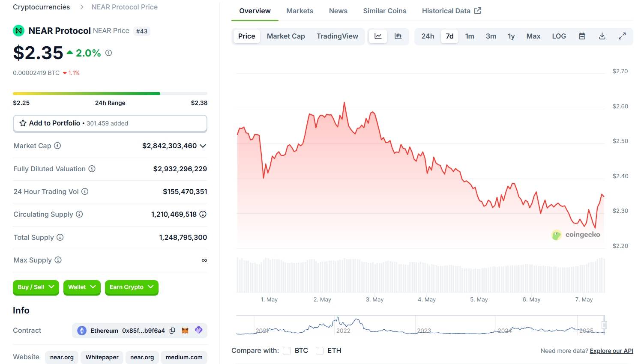Image resolution: width=641 pixels, height=364 pixels.
Task: Open the calendar date range icon
Action: [582, 36]
